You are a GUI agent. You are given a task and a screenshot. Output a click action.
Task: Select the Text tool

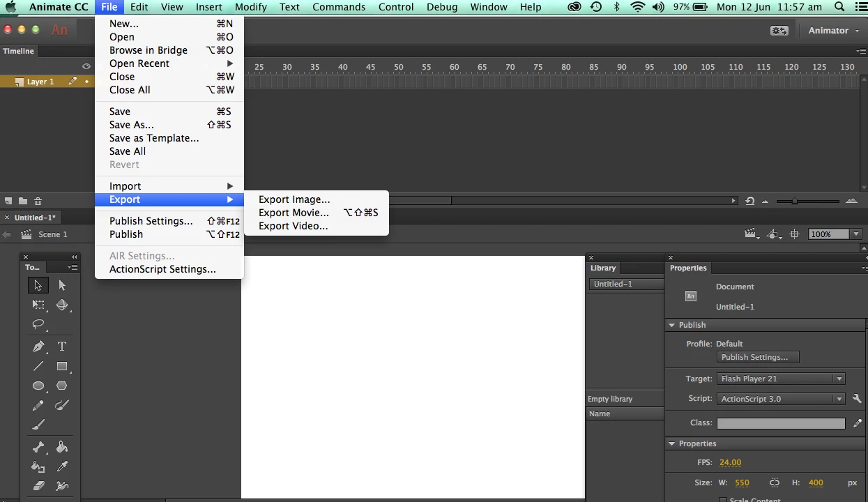coord(62,347)
